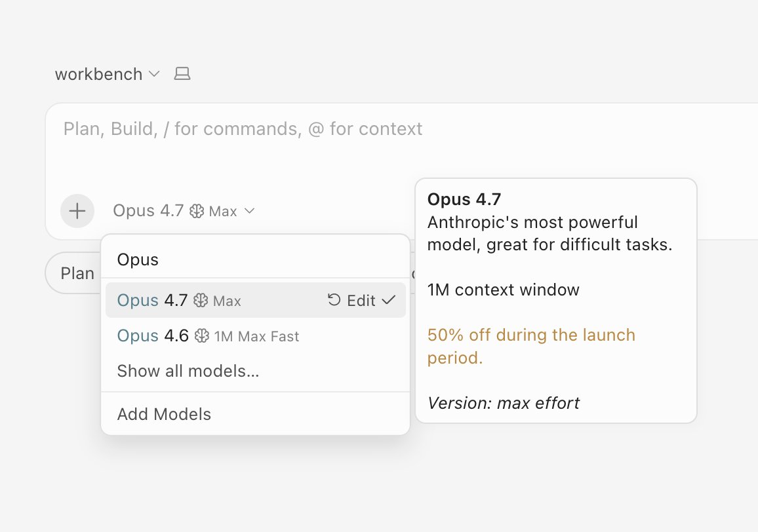This screenshot has height=532, width=758.
Task: Open the workbench workspace dropdown
Action: click(x=107, y=74)
